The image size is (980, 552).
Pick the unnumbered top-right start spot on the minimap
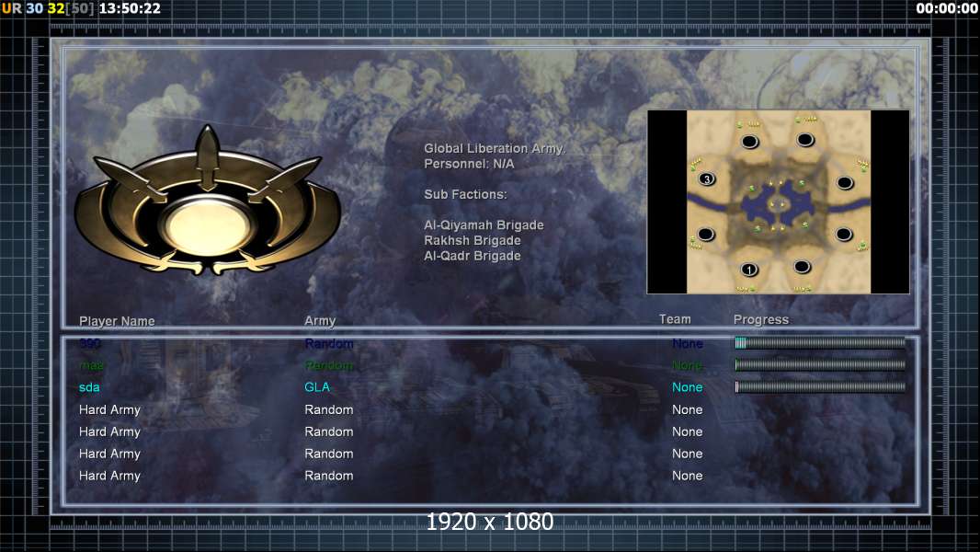pyautogui.click(x=805, y=140)
